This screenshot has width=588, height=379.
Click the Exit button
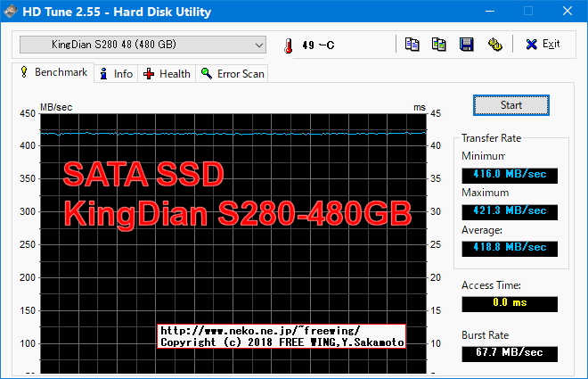(543, 45)
